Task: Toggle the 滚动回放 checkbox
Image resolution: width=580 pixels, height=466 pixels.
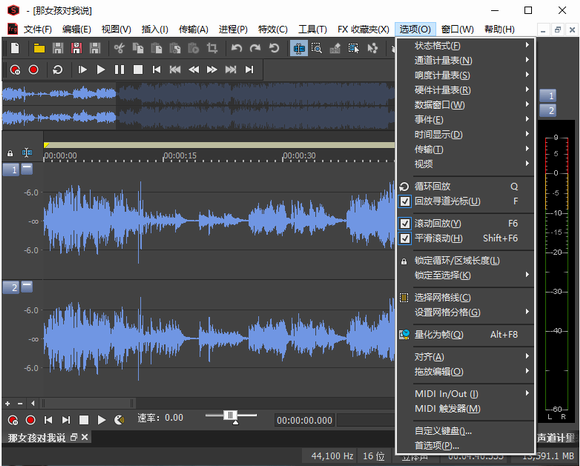Action: click(x=405, y=223)
